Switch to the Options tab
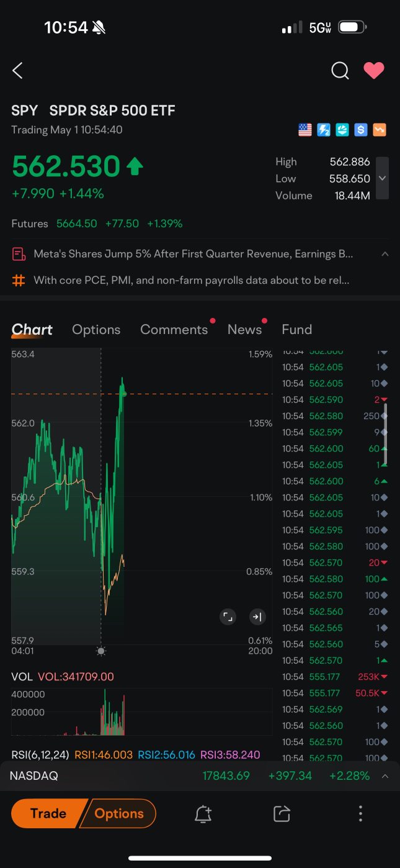 [x=96, y=330]
